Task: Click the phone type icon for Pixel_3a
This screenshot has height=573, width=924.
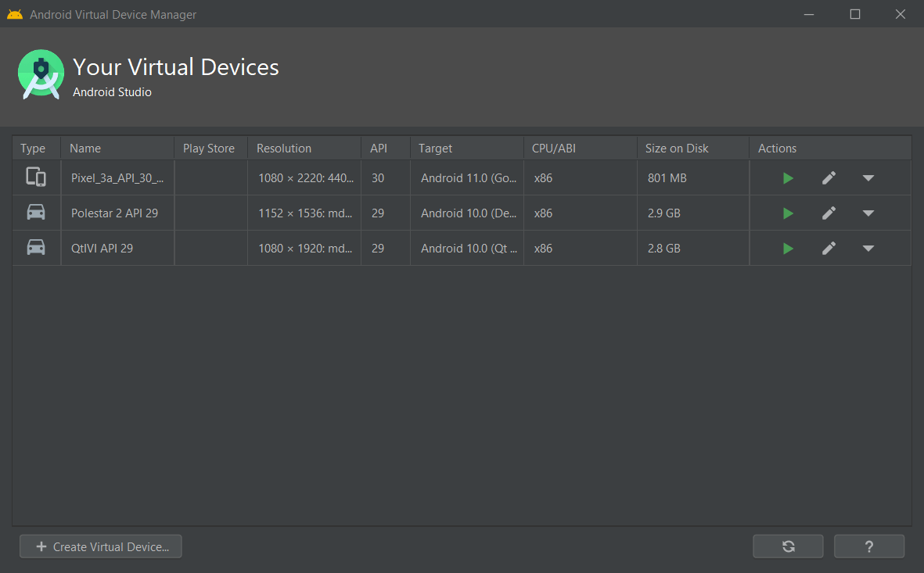Action: click(36, 177)
